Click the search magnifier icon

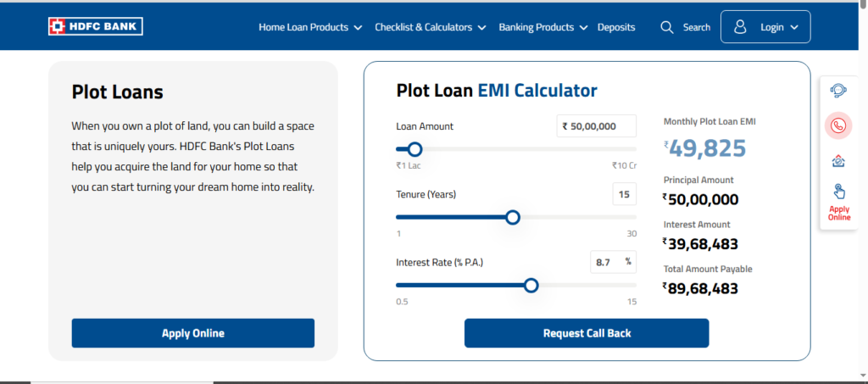(x=667, y=27)
